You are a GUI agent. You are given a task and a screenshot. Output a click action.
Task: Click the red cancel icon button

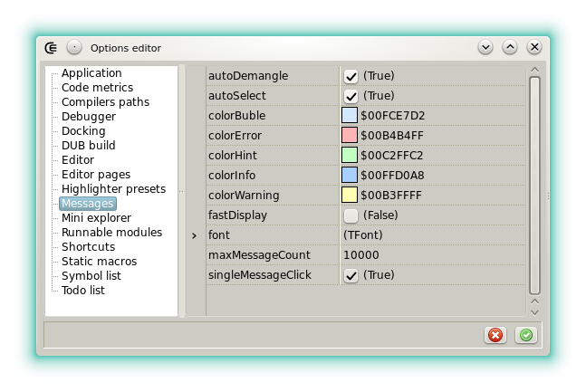coord(495,335)
